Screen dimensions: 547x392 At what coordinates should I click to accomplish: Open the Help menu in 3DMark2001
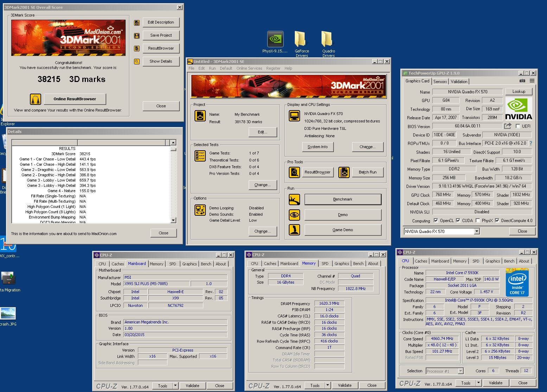(x=288, y=68)
